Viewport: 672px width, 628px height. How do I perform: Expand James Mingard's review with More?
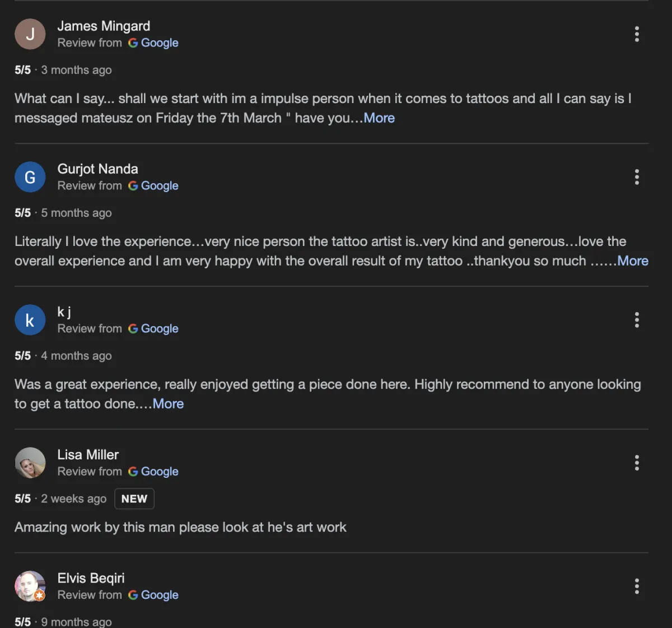point(379,118)
